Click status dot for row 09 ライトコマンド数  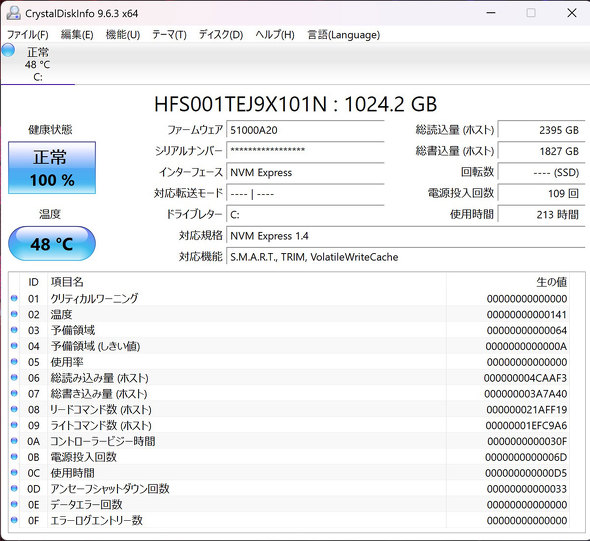14,425
